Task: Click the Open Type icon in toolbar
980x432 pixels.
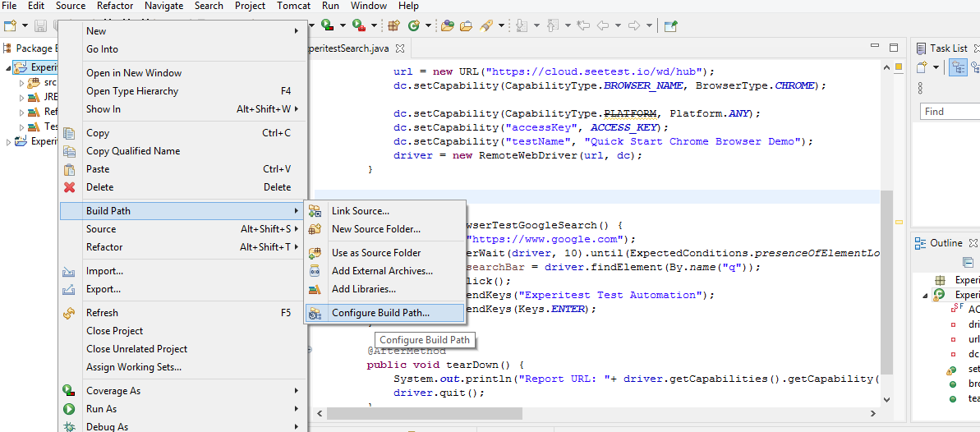Action: [447, 25]
